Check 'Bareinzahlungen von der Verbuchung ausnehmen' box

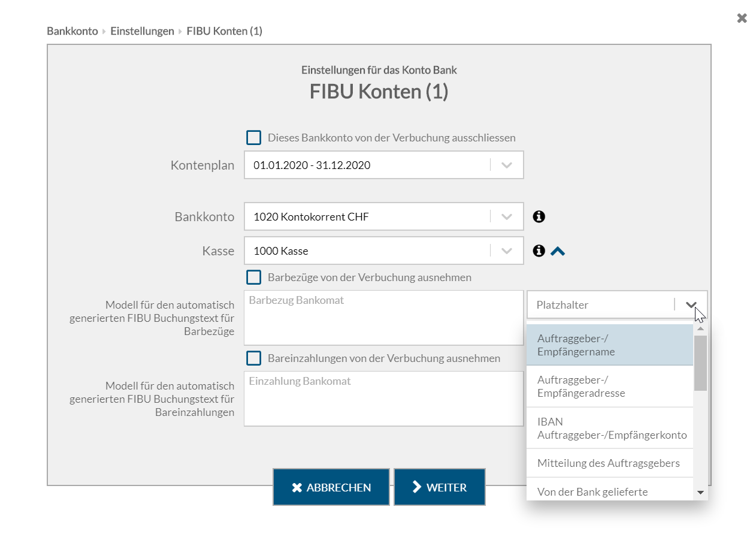(254, 358)
